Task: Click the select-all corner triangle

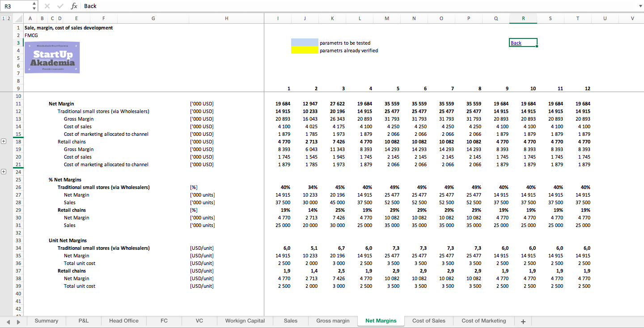Action: (18, 18)
